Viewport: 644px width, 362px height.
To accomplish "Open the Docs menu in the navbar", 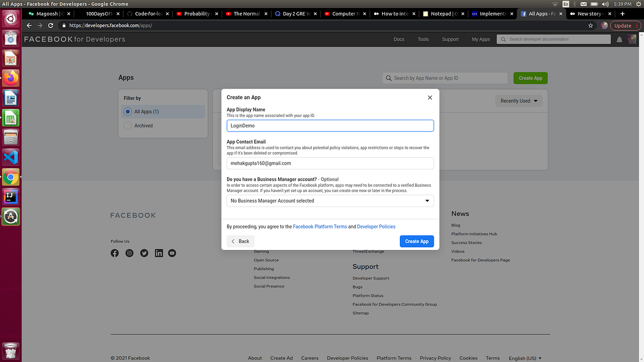I will tap(399, 39).
